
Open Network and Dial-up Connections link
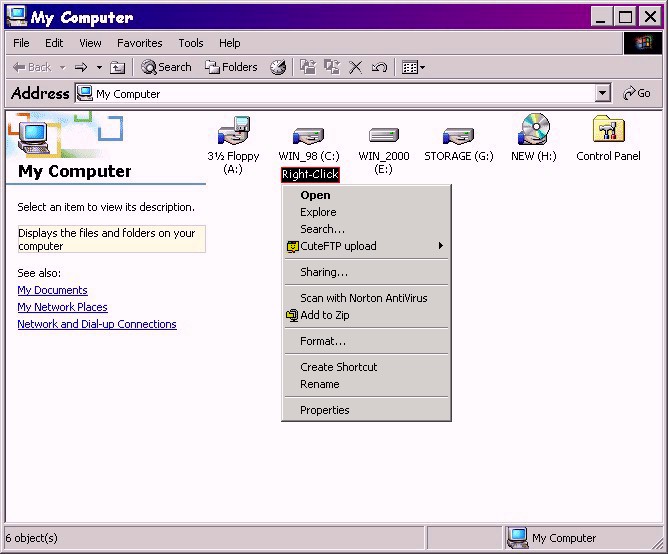[x=97, y=324]
